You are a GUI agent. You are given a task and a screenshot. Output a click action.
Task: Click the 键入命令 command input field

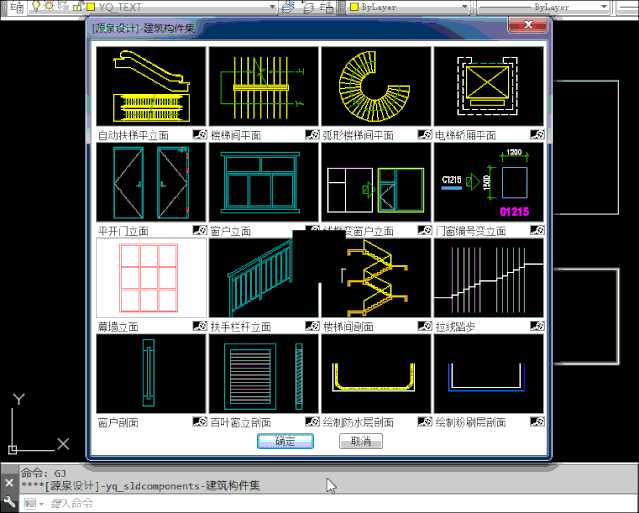(x=326, y=504)
